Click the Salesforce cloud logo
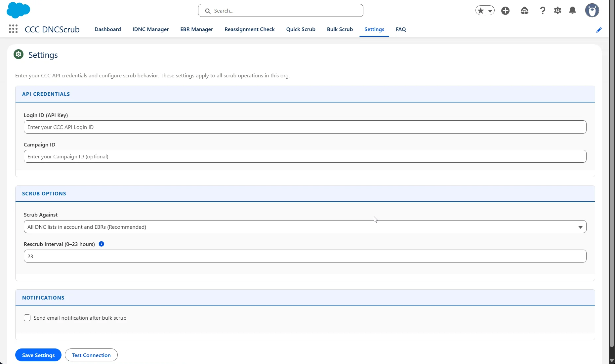615x364 pixels. pos(18,10)
